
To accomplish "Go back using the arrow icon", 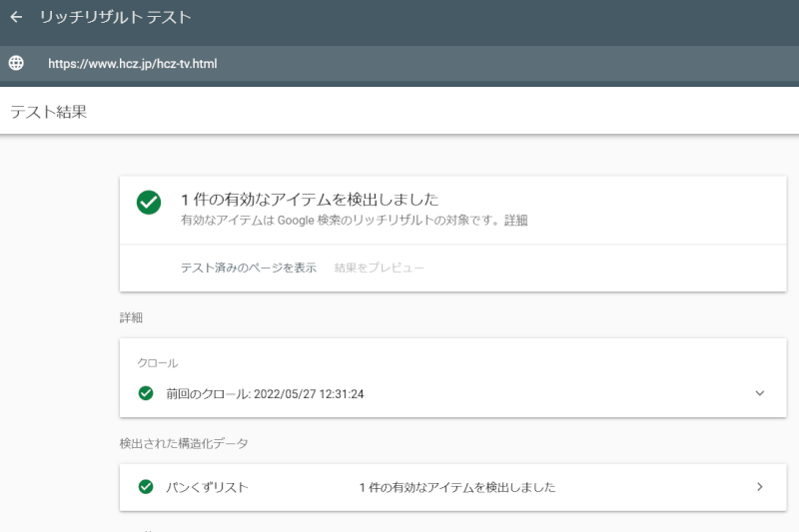I will pyautogui.click(x=16, y=17).
